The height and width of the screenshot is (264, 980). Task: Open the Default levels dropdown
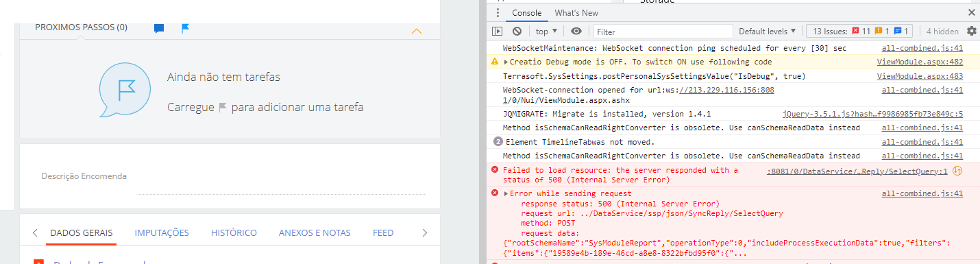coord(768,32)
